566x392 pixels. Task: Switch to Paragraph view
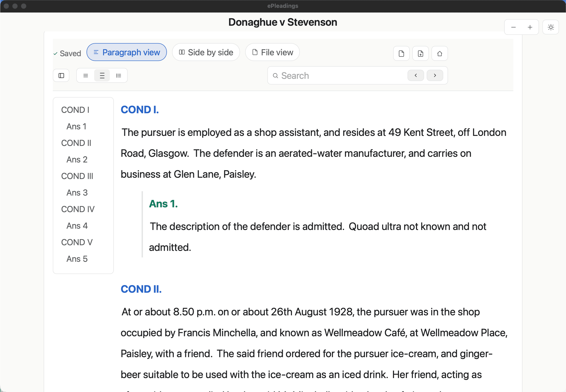[x=127, y=52]
